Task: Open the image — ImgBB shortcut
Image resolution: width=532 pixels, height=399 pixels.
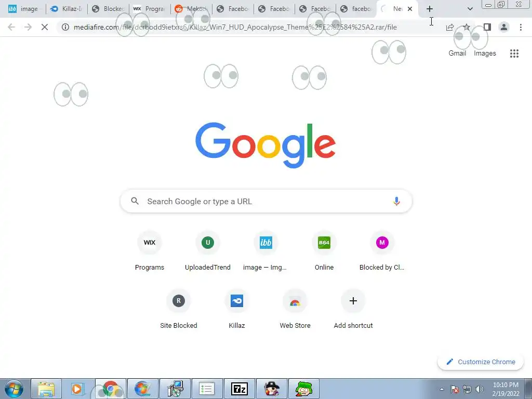Action: (x=265, y=251)
